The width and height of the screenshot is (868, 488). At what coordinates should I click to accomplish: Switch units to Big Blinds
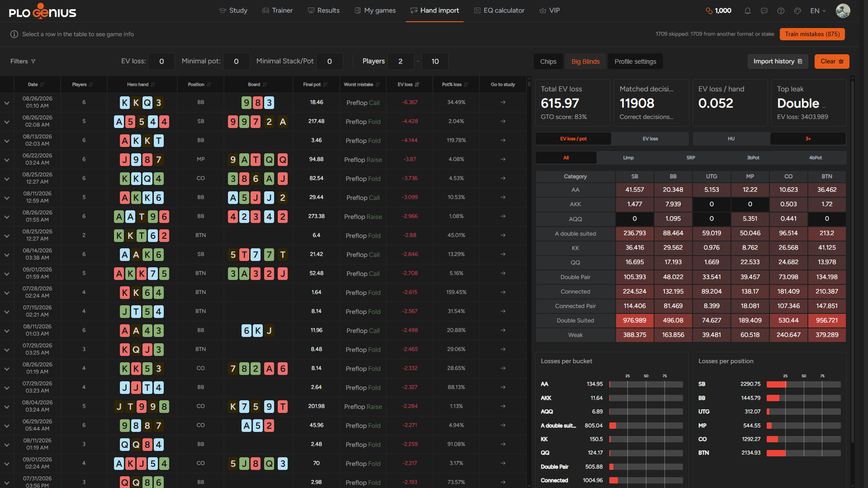coord(585,62)
